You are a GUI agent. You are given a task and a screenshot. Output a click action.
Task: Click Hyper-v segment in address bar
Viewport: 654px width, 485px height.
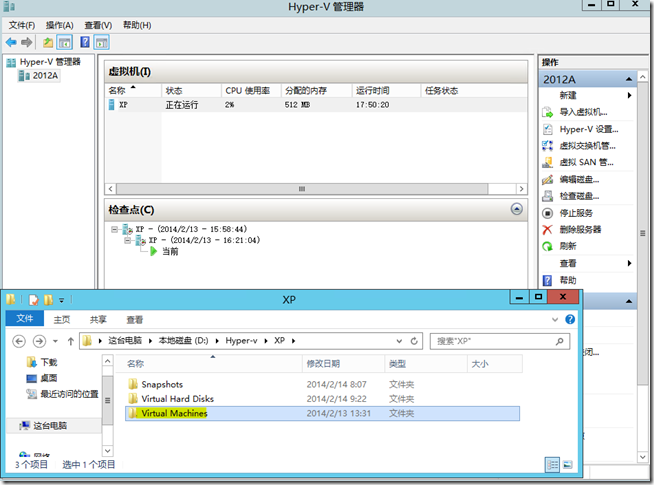241,341
